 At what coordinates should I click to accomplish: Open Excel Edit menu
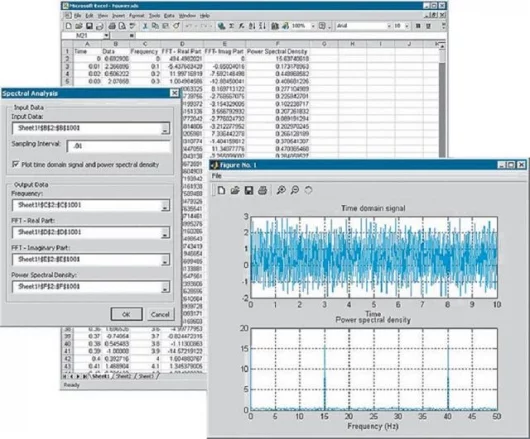89,16
